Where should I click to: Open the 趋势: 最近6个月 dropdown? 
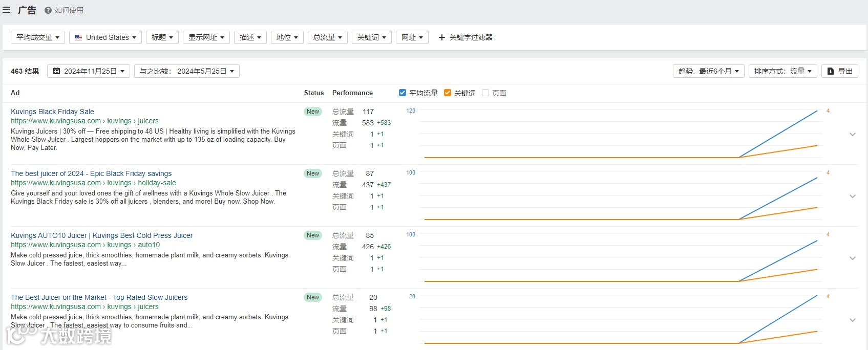pyautogui.click(x=709, y=71)
